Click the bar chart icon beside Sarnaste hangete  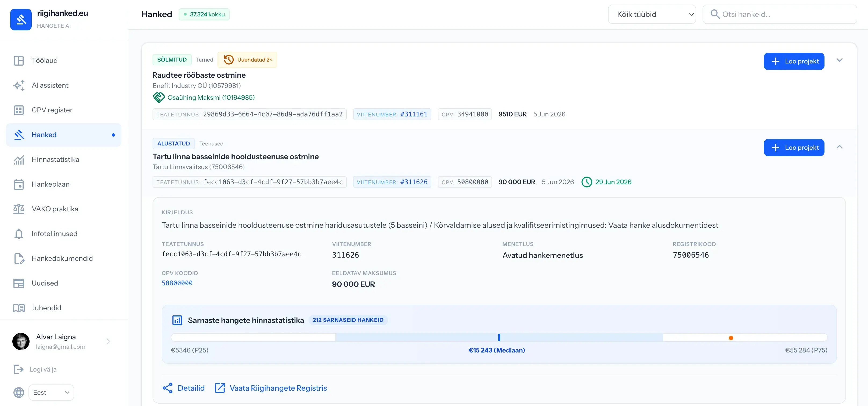pyautogui.click(x=177, y=320)
